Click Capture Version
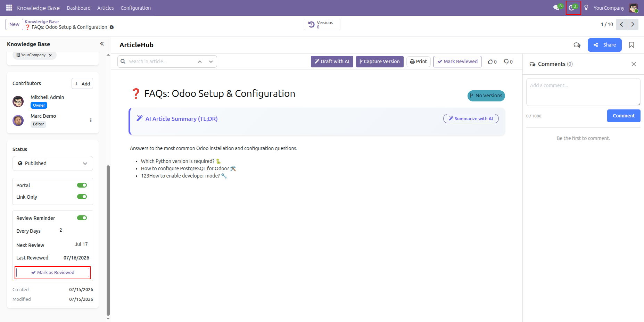 pyautogui.click(x=380, y=61)
